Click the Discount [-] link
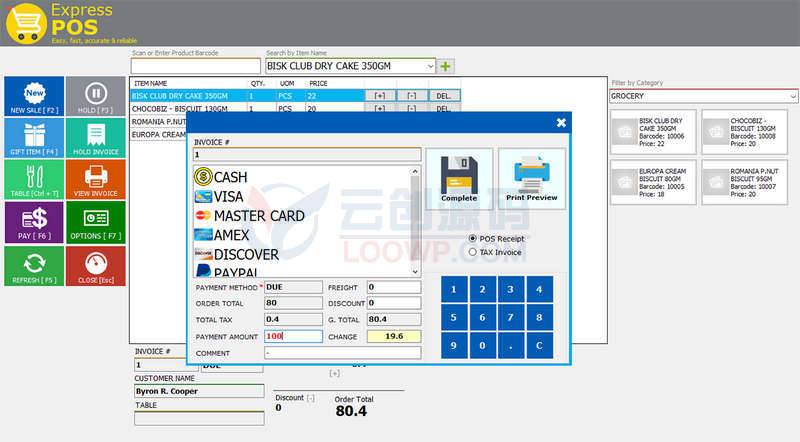This screenshot has height=442, width=800. tap(311, 398)
